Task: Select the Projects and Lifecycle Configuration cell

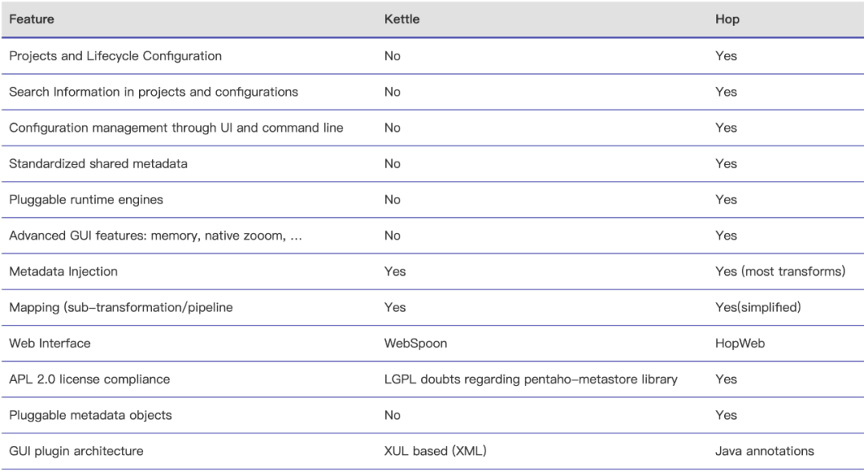Action: (x=115, y=56)
